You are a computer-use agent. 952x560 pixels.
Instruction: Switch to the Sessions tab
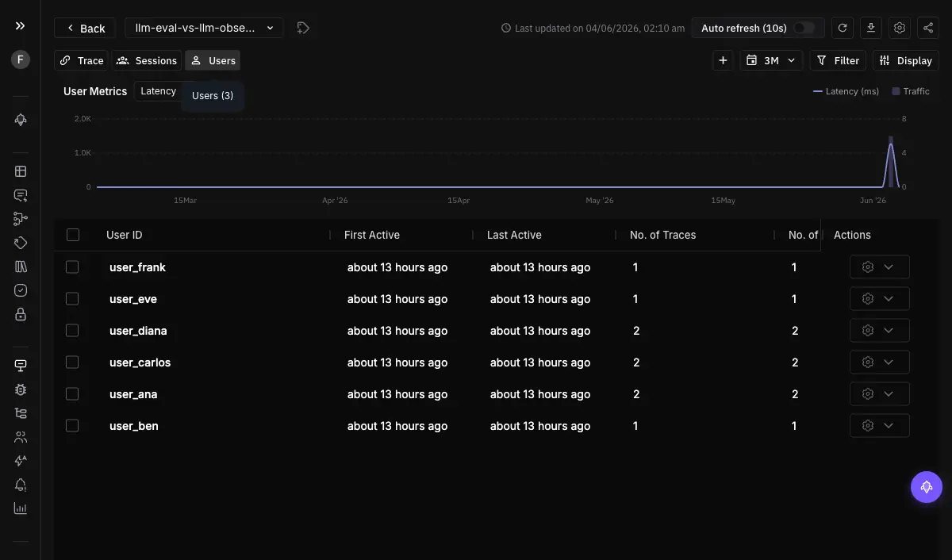click(x=147, y=60)
